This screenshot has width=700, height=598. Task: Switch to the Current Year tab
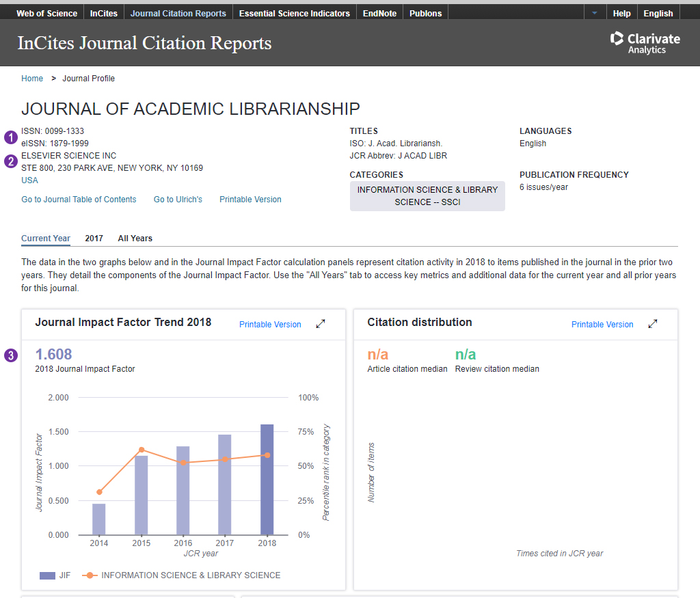coord(46,239)
